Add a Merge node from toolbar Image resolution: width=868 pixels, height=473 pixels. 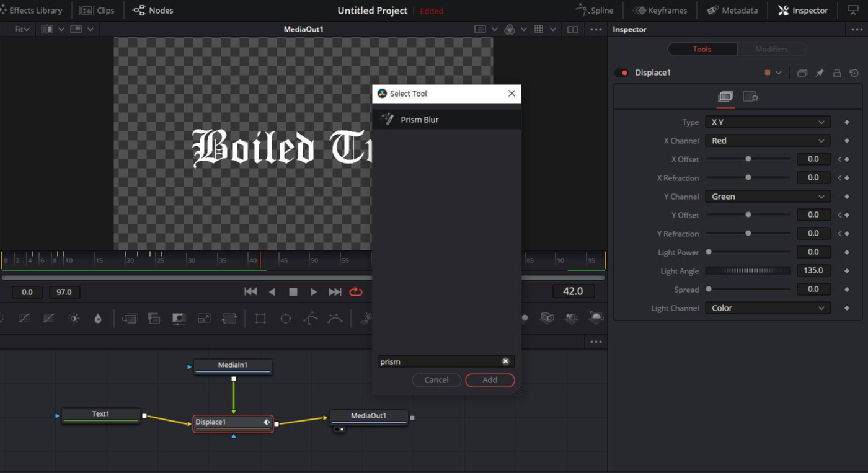pyautogui.click(x=129, y=319)
